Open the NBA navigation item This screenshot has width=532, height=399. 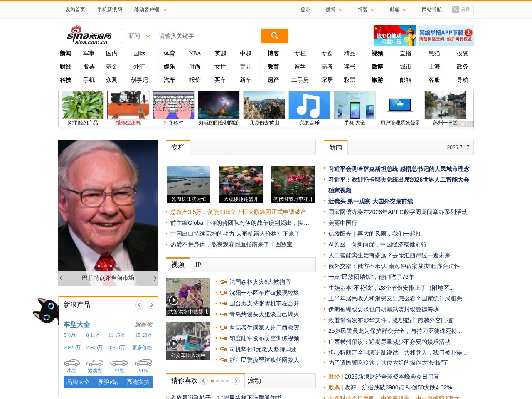195,54
